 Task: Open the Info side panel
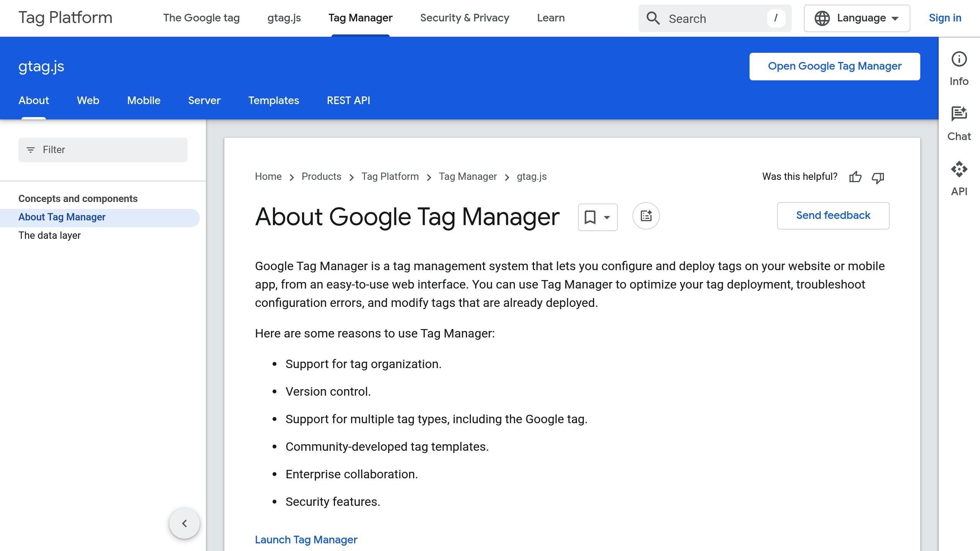(x=959, y=69)
